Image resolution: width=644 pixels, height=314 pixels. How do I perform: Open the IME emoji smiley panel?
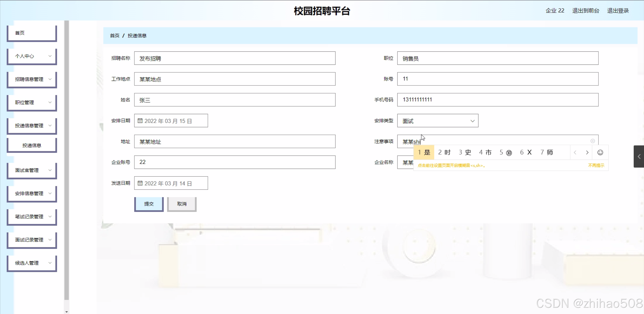(600, 152)
